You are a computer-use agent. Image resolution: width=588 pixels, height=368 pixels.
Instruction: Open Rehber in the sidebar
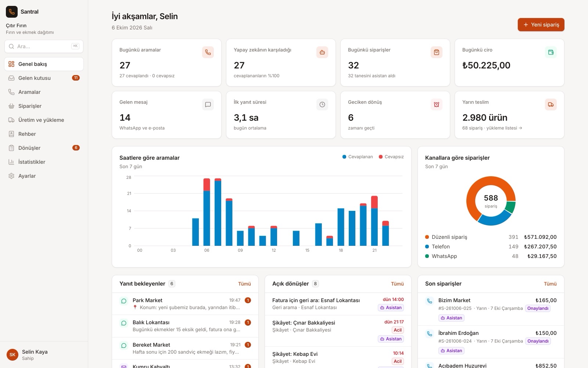coord(44,134)
